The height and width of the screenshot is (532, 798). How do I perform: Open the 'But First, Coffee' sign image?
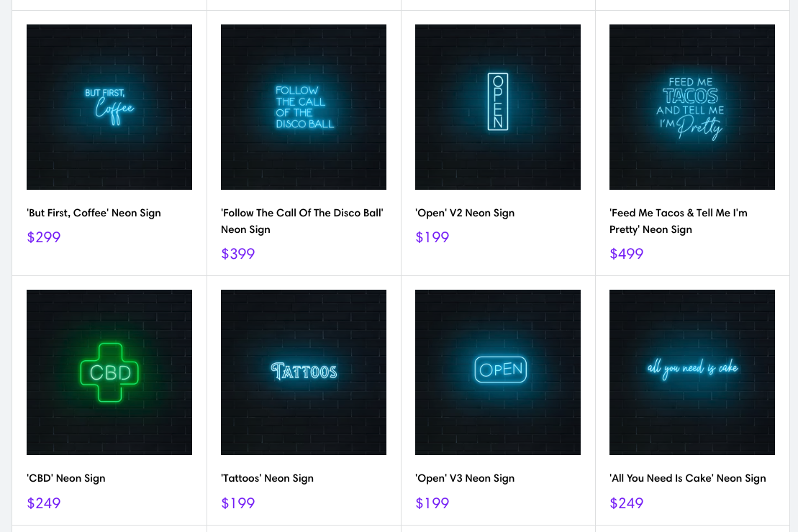click(109, 107)
